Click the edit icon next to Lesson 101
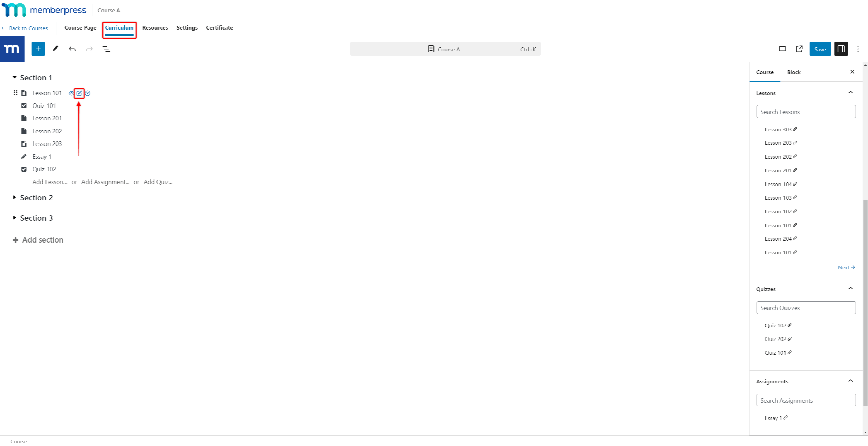868x446 pixels. point(78,93)
